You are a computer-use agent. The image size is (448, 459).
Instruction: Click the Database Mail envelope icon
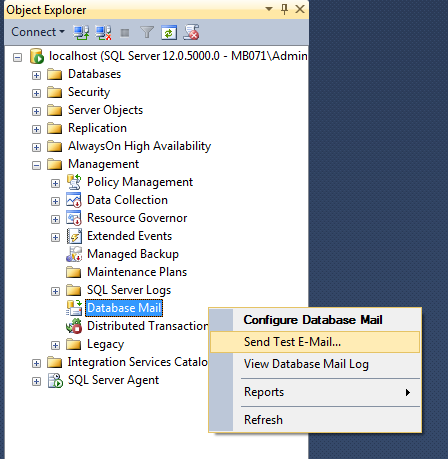[74, 308]
